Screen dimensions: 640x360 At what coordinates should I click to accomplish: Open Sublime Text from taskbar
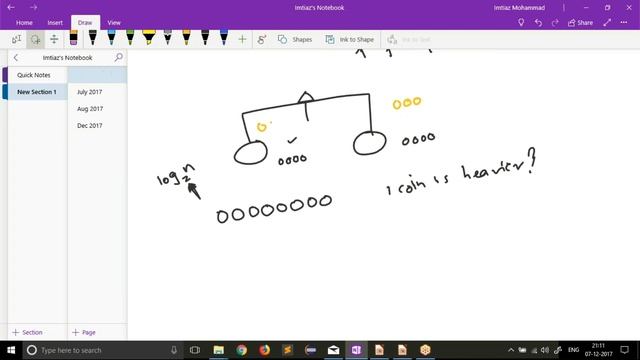pyautogui.click(x=288, y=350)
